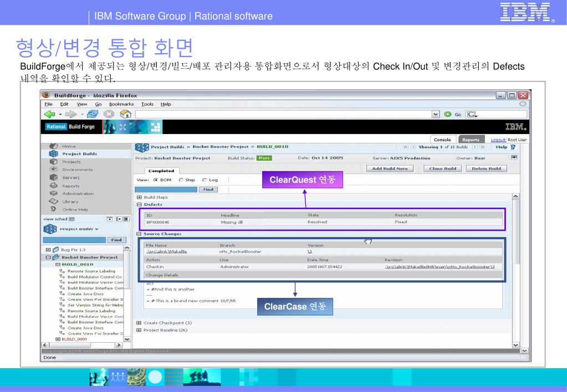Click the green Go icon

(x=448, y=114)
